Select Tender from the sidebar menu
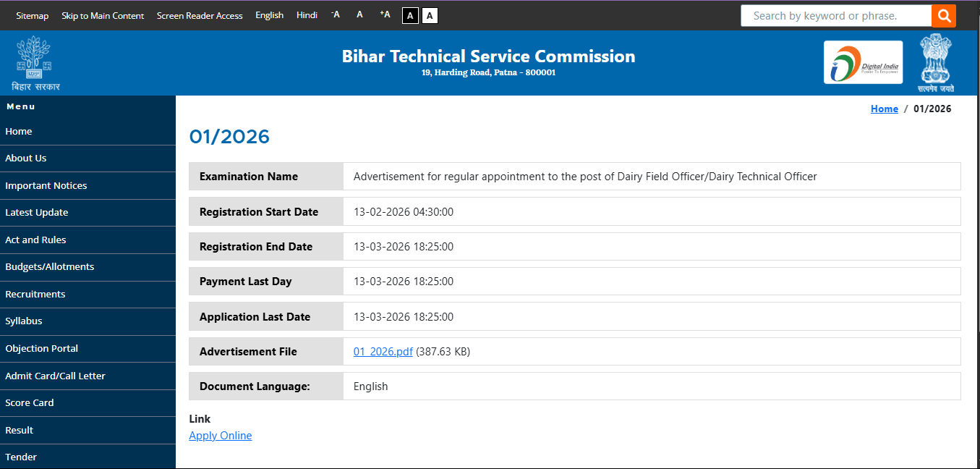 [21, 457]
